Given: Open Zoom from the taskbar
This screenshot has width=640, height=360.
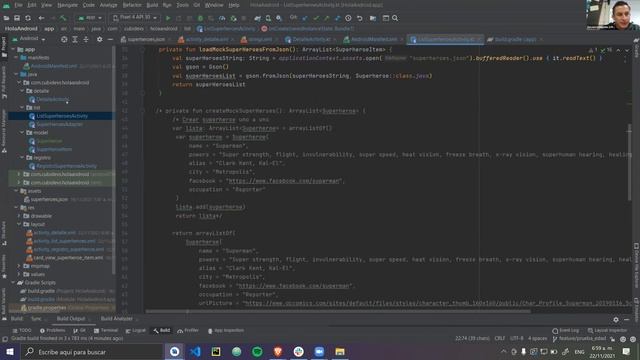Looking at the screenshot, I should [319, 351].
